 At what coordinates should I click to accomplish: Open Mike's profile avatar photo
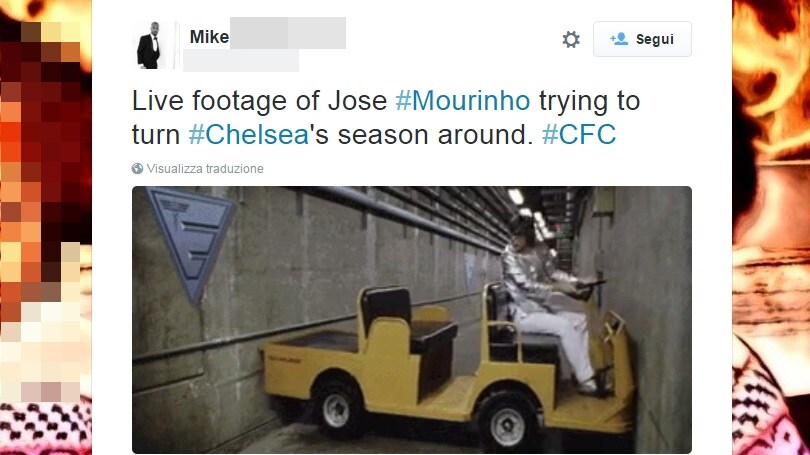(x=151, y=45)
